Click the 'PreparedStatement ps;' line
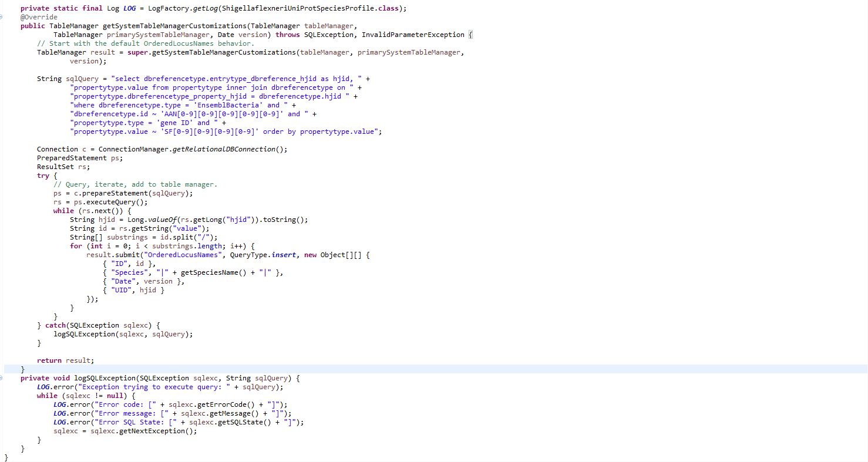 [80, 158]
